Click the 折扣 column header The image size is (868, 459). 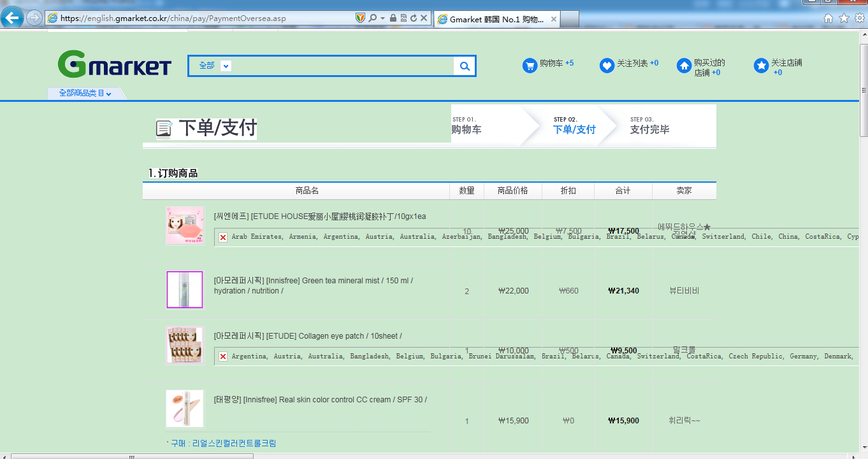[x=568, y=191]
